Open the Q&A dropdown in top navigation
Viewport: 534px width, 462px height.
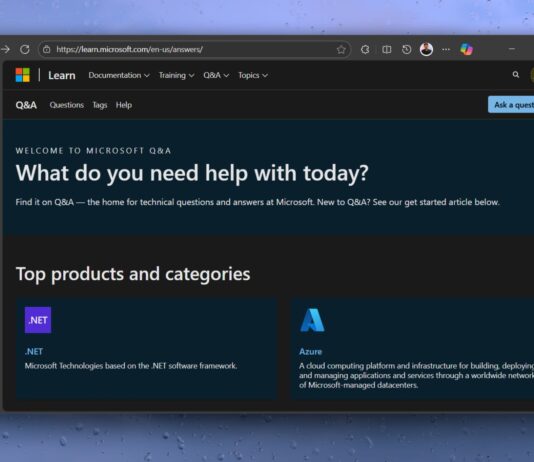pyautogui.click(x=216, y=75)
